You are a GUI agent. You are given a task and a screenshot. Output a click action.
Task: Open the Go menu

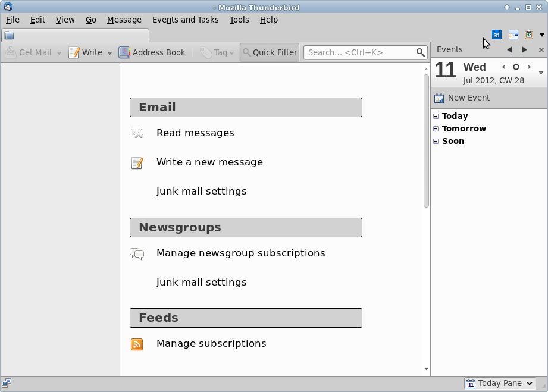[x=91, y=20]
